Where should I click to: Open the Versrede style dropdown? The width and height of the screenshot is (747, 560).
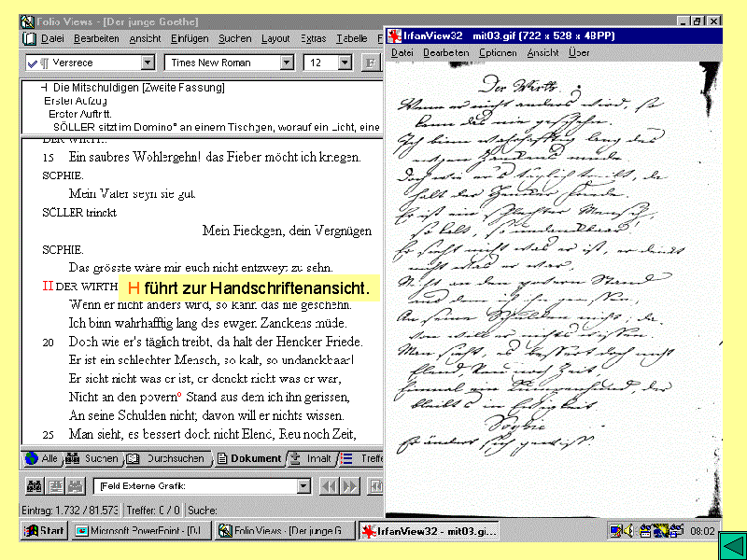147,63
